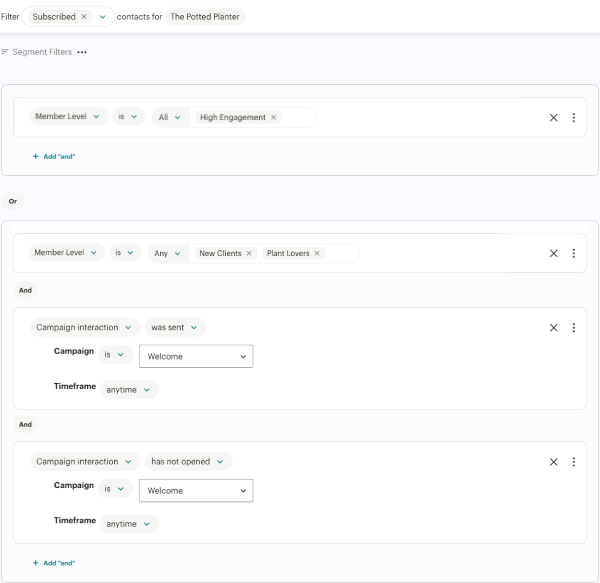
Task: Expand the Subscribed status dropdown arrow
Action: tap(102, 17)
